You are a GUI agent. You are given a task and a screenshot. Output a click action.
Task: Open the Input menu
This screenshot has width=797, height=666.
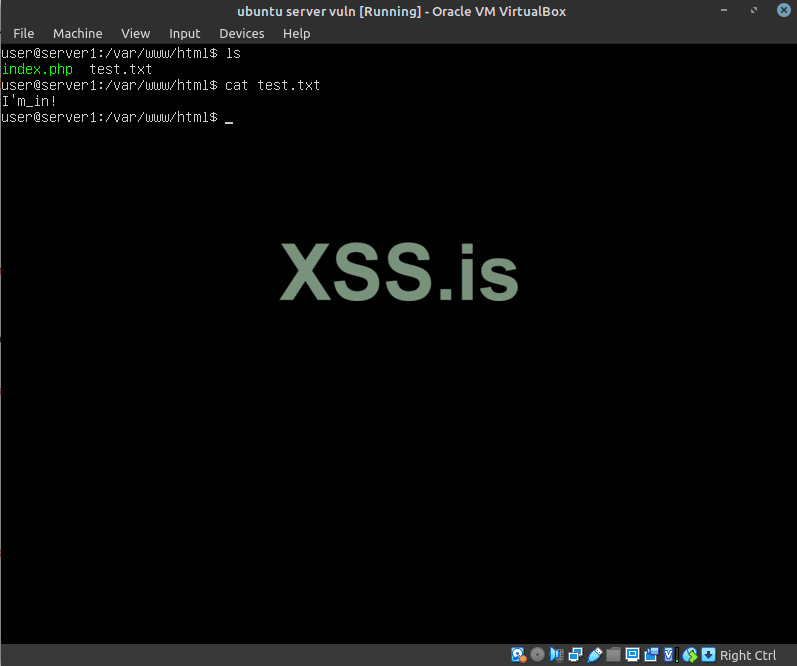click(x=185, y=34)
